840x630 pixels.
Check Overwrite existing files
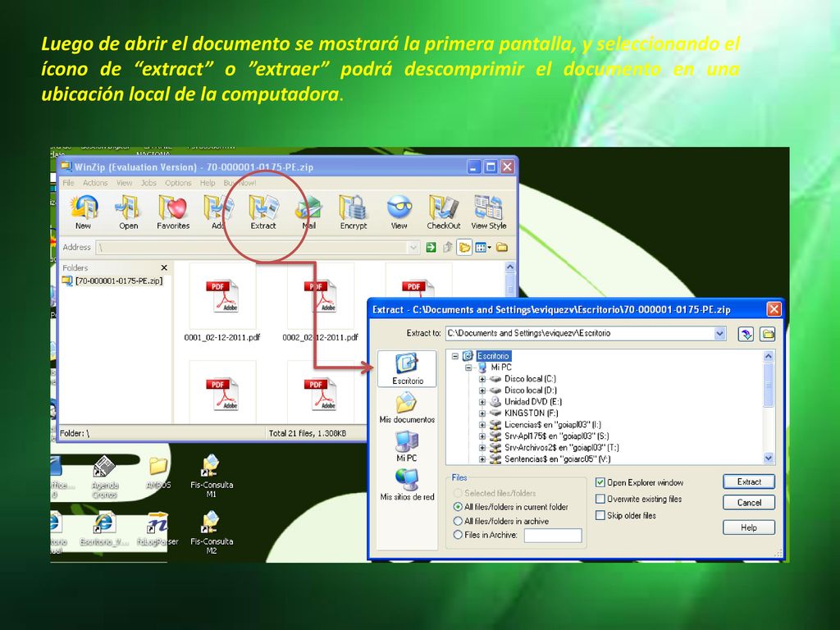click(600, 500)
